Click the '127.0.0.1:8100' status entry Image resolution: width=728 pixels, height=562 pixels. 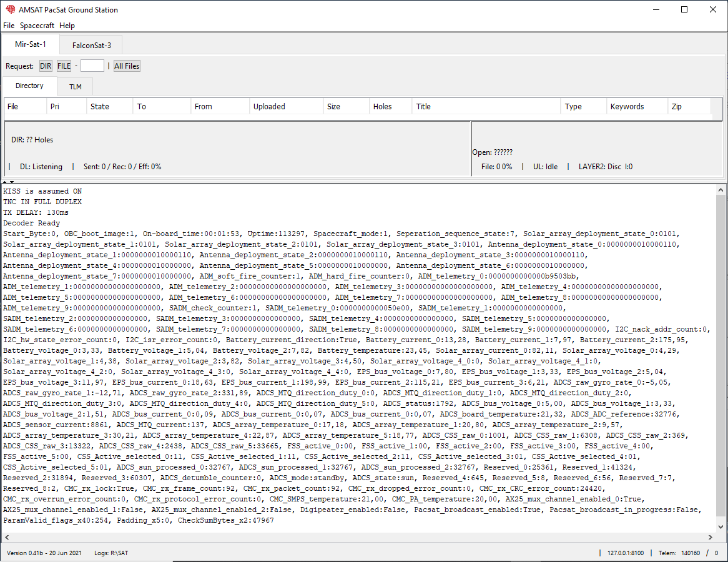[x=626, y=553]
